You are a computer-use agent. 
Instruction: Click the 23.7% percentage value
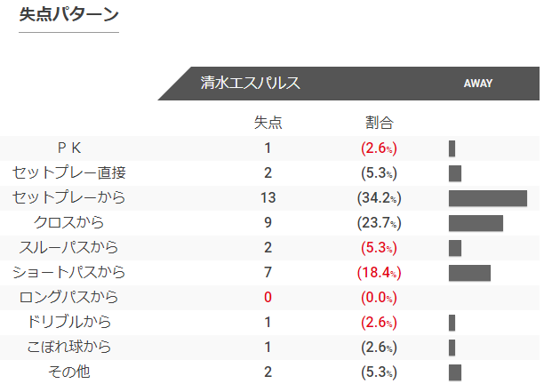coord(380,223)
